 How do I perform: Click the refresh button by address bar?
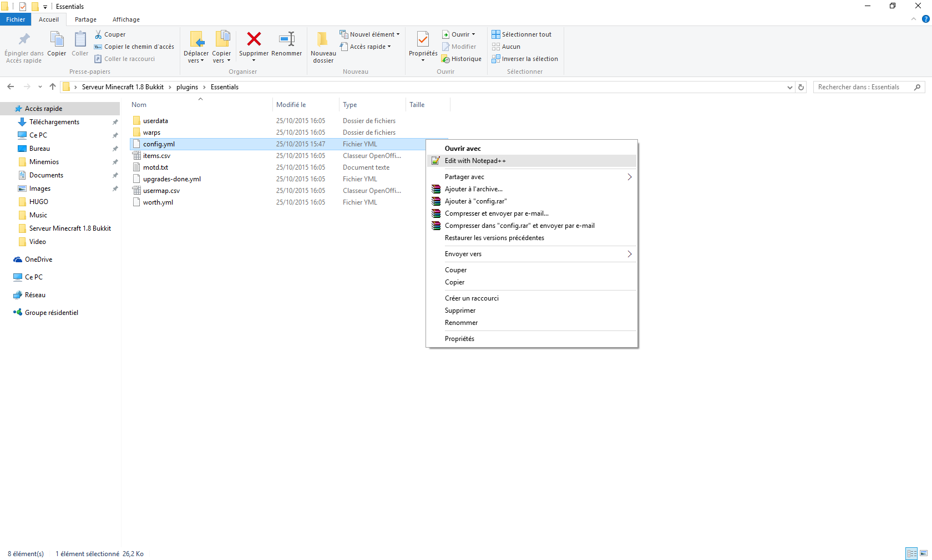coord(801,87)
